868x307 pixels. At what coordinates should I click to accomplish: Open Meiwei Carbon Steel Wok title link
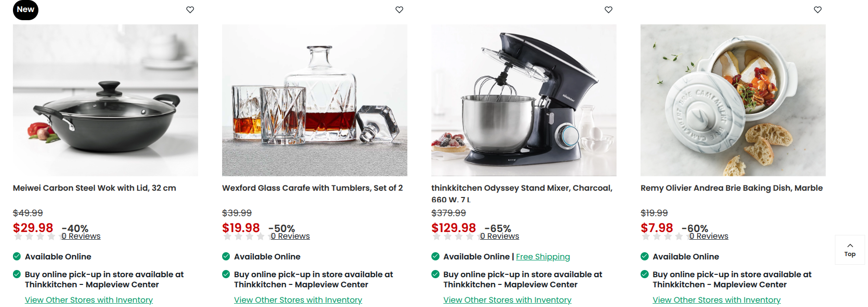pyautogui.click(x=95, y=188)
